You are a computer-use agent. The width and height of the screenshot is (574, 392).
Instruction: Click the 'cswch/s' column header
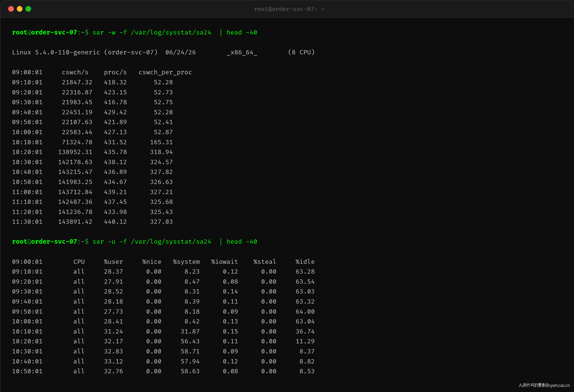[75, 72]
